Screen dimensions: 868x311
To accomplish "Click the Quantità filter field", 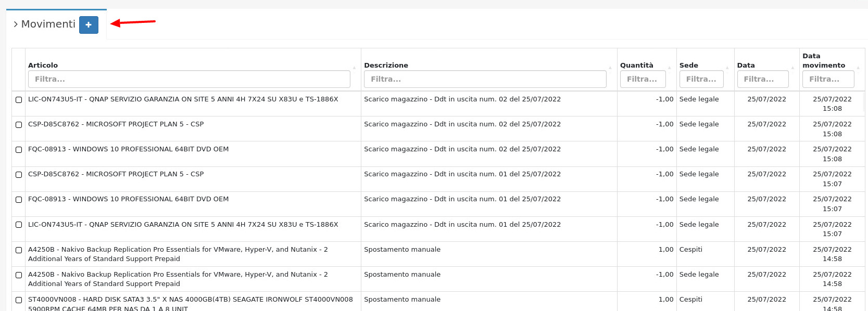I will 643,79.
